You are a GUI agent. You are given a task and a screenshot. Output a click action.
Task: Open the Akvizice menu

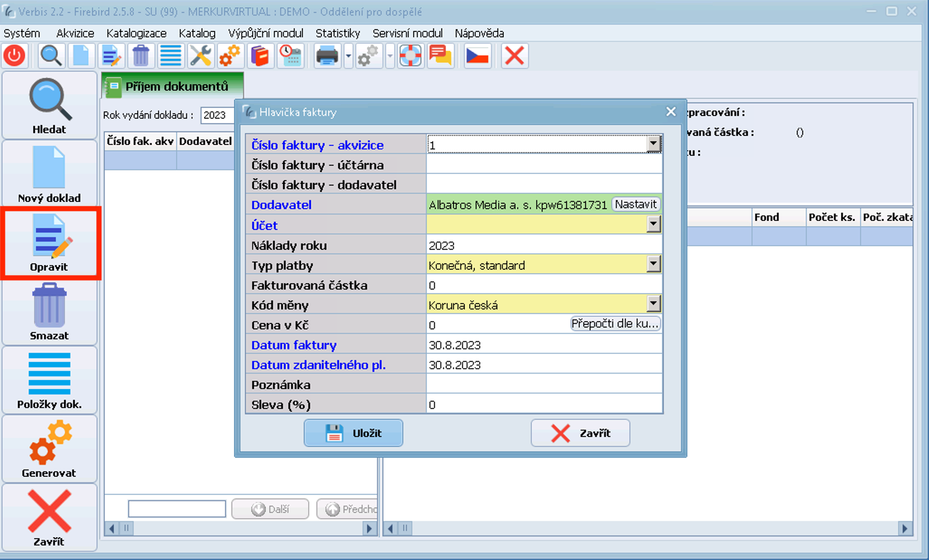(x=75, y=33)
